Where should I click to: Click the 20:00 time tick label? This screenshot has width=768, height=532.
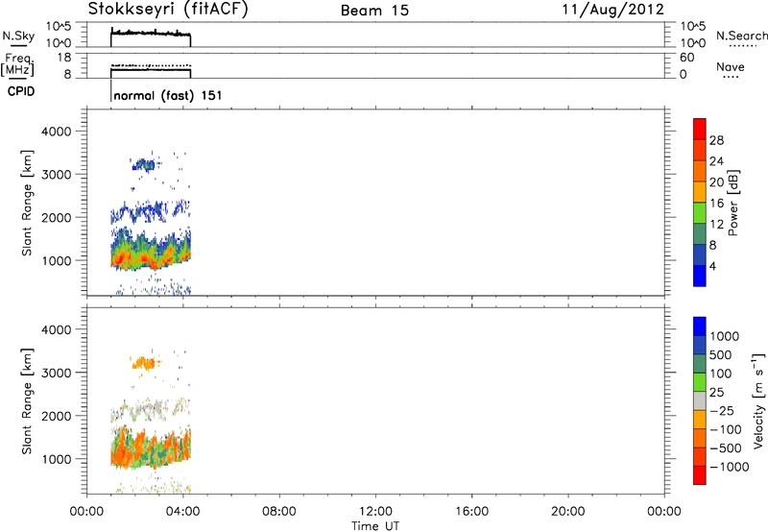(x=567, y=512)
